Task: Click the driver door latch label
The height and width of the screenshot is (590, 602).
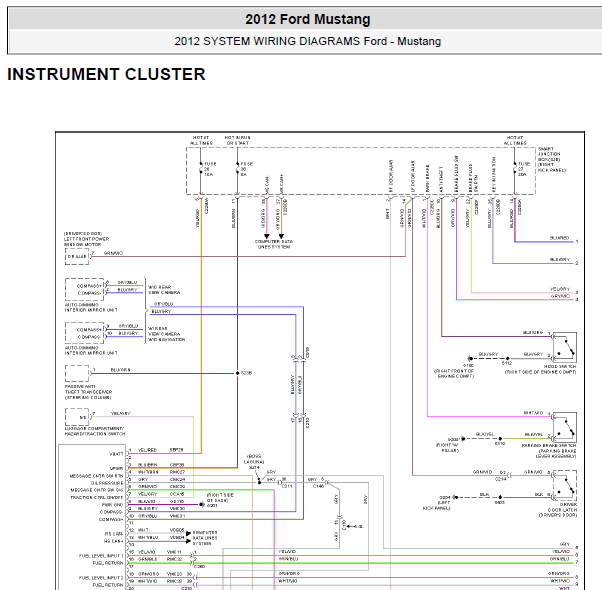Action: click(x=557, y=510)
